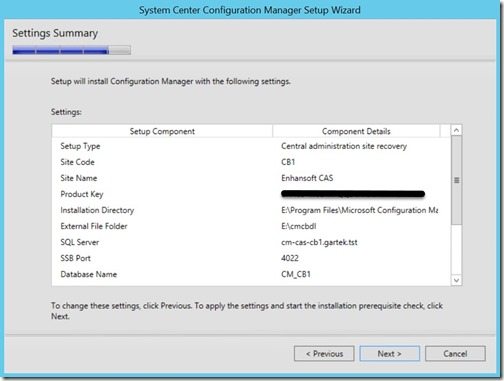Click the Component Details column header
The height and width of the screenshot is (381, 504).
click(356, 131)
